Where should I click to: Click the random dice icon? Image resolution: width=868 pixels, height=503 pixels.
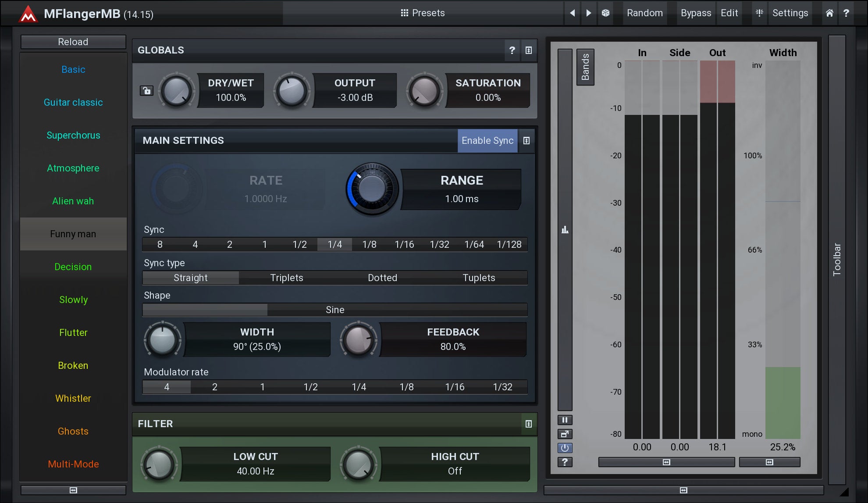(x=605, y=13)
